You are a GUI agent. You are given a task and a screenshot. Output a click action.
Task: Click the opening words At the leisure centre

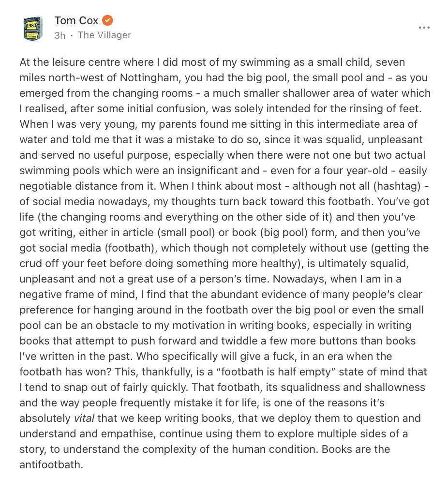[70, 62]
